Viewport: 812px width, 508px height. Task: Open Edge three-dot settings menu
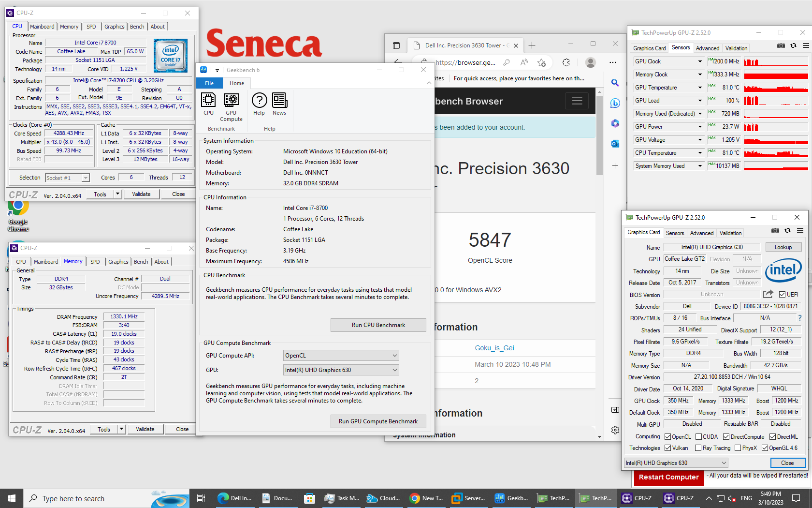click(613, 62)
